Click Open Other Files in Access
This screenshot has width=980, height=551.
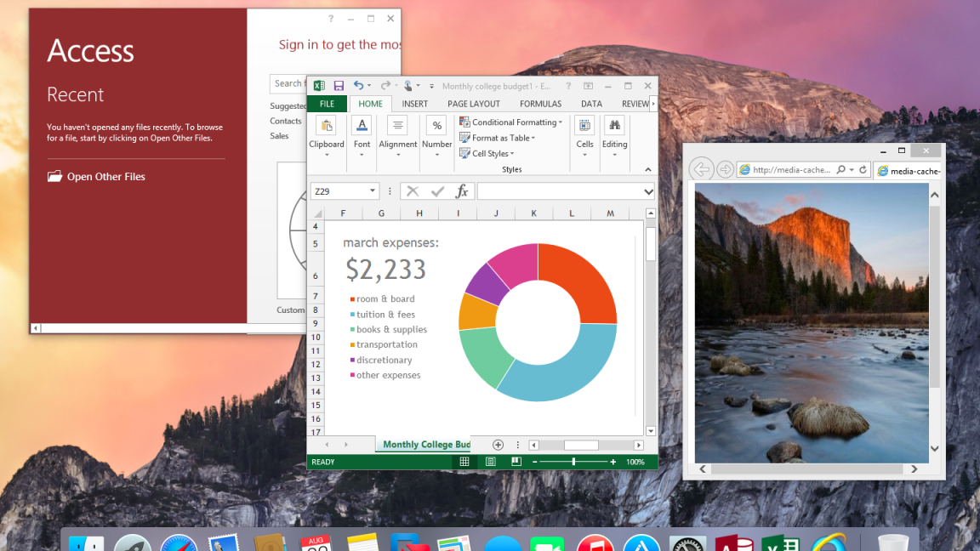(x=105, y=177)
